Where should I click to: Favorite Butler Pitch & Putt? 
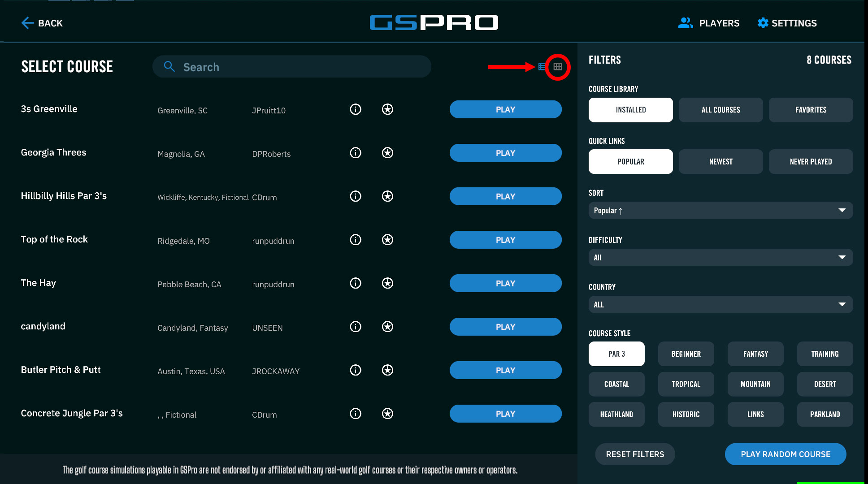387,370
